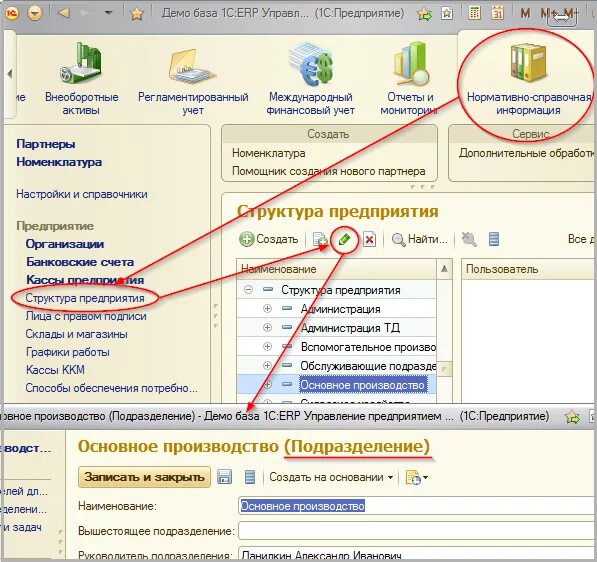
Task: Click the save diskette icon
Action: pyautogui.click(x=224, y=477)
